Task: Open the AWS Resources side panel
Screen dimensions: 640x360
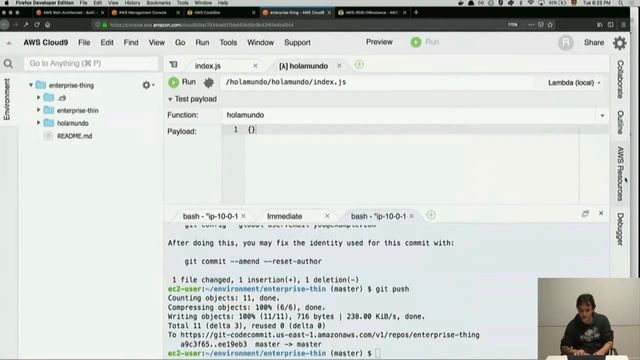Action: pos(620,174)
